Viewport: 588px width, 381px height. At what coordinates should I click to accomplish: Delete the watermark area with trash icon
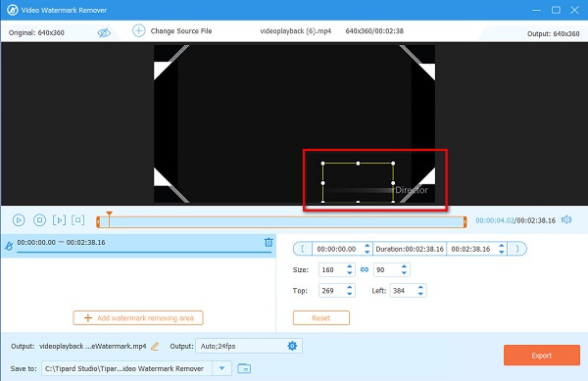pyautogui.click(x=269, y=242)
